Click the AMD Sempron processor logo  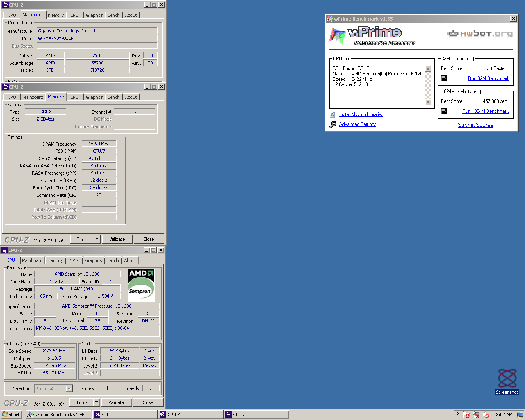click(x=141, y=285)
